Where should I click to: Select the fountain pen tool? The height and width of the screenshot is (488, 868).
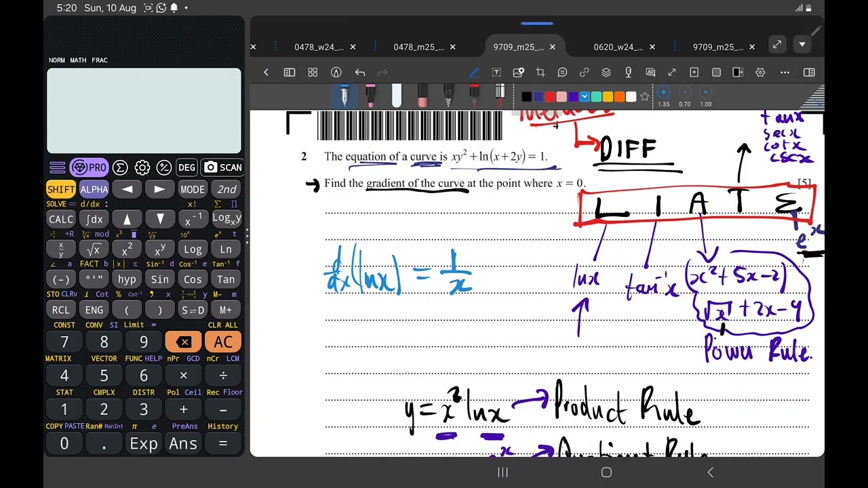(x=344, y=96)
